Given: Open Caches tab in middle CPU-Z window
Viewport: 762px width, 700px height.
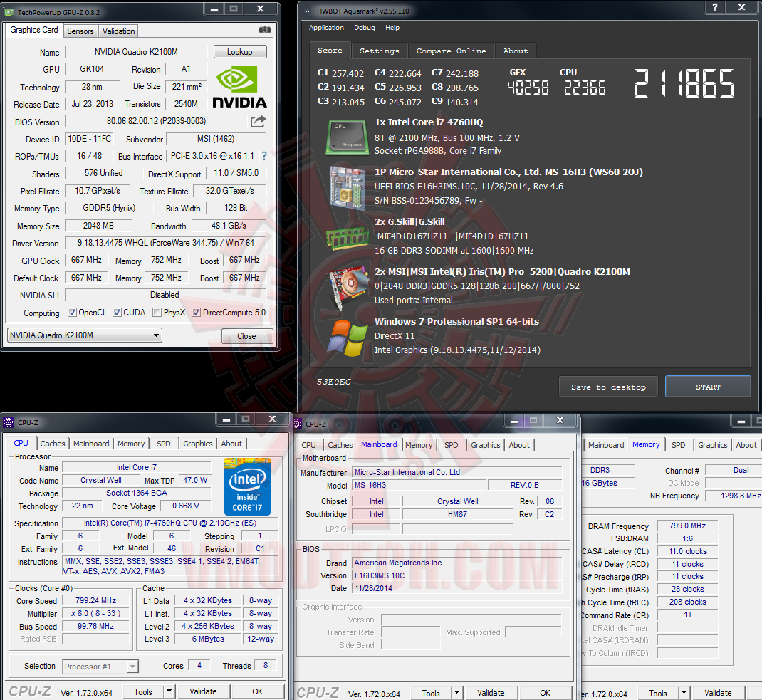Looking at the screenshot, I should (x=340, y=445).
